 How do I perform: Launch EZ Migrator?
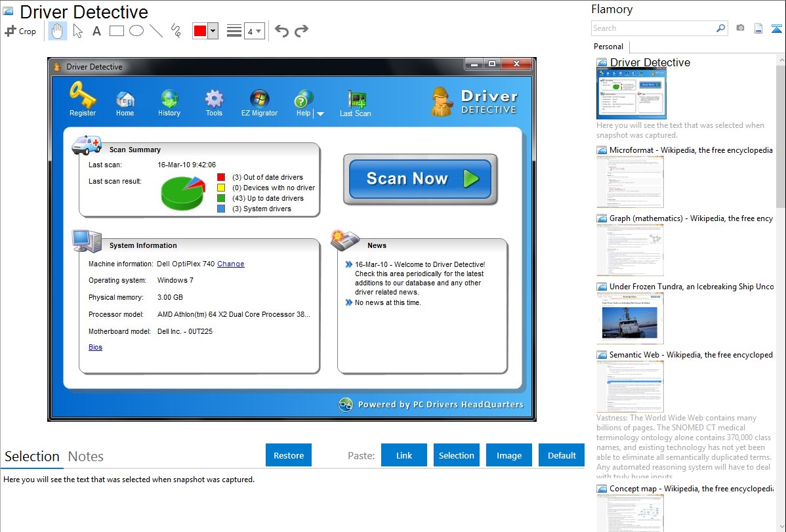tap(259, 103)
